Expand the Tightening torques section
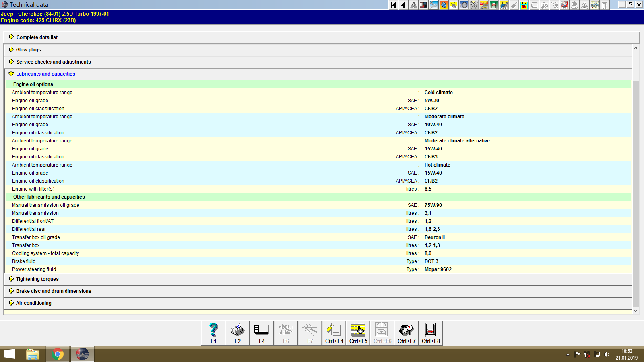This screenshot has width=644, height=362. click(x=37, y=279)
